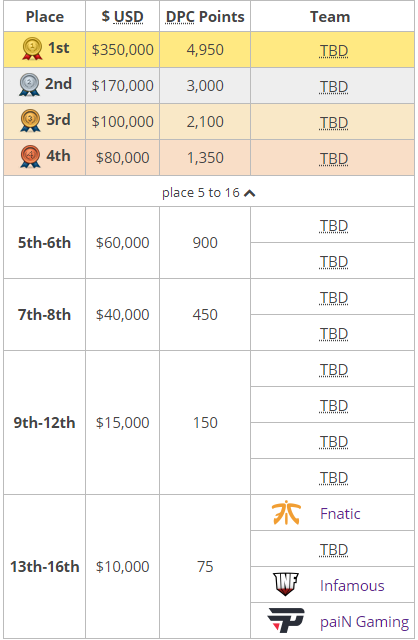This screenshot has width=418, height=640.
Task: Click the orange Fnatic team logo
Action: click(x=286, y=513)
